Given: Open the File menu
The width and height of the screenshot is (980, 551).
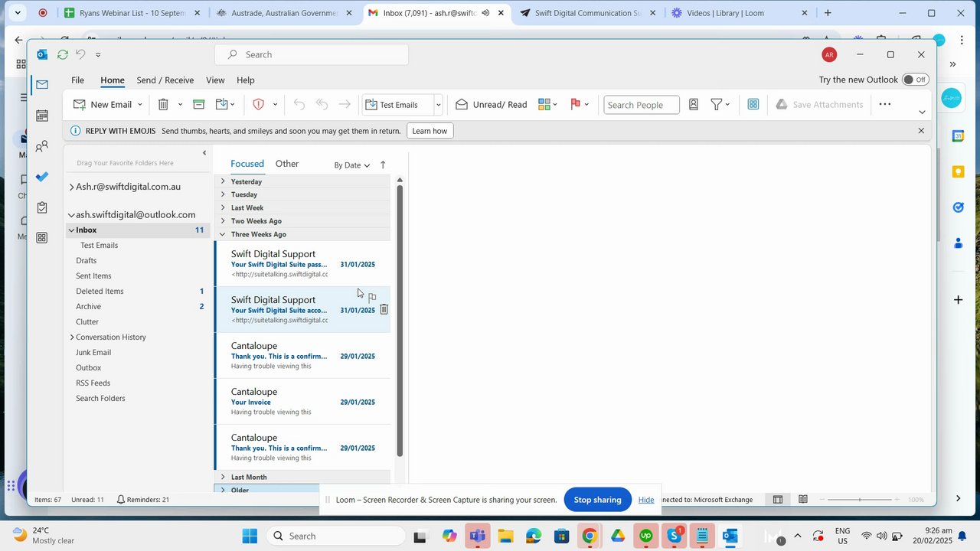Looking at the screenshot, I should pyautogui.click(x=77, y=80).
